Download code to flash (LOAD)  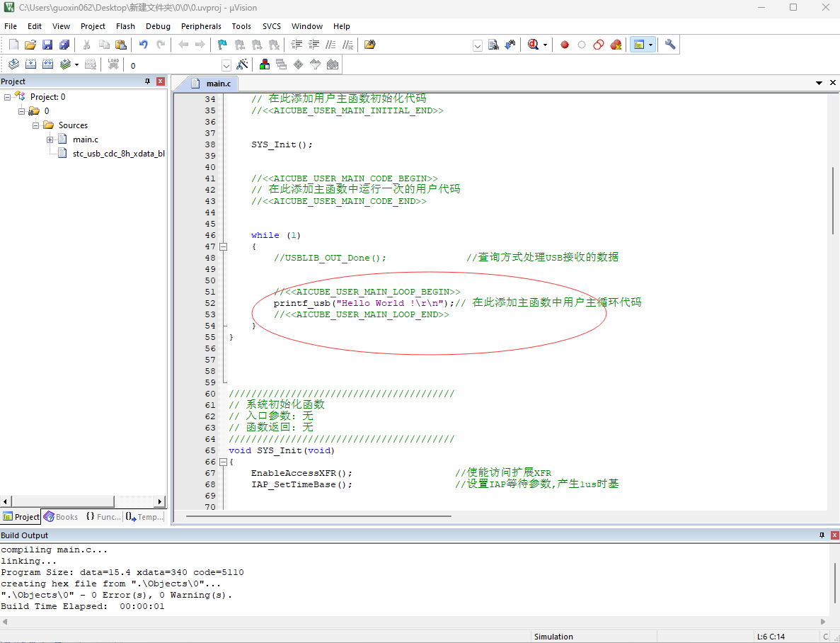pyautogui.click(x=113, y=64)
